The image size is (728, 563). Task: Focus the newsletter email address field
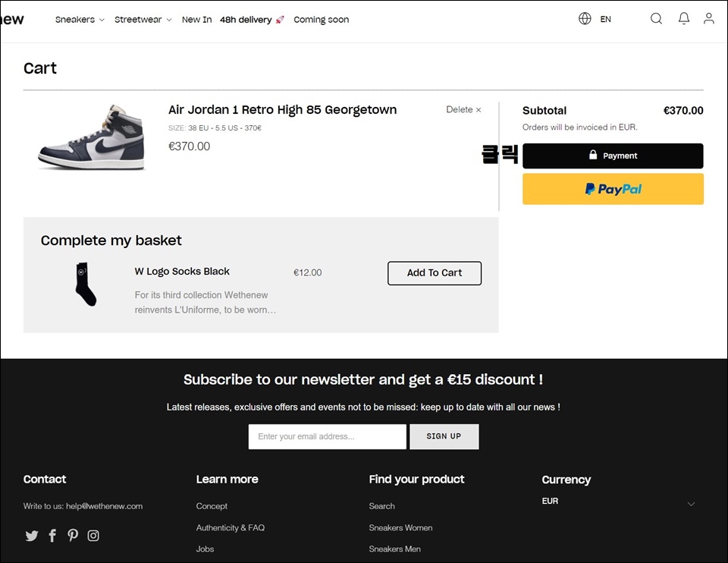328,436
